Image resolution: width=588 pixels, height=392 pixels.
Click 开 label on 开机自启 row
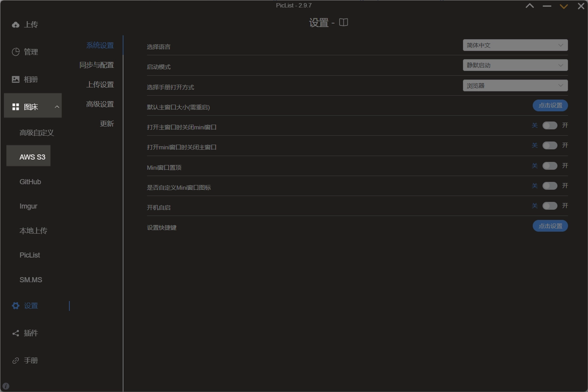pos(565,206)
